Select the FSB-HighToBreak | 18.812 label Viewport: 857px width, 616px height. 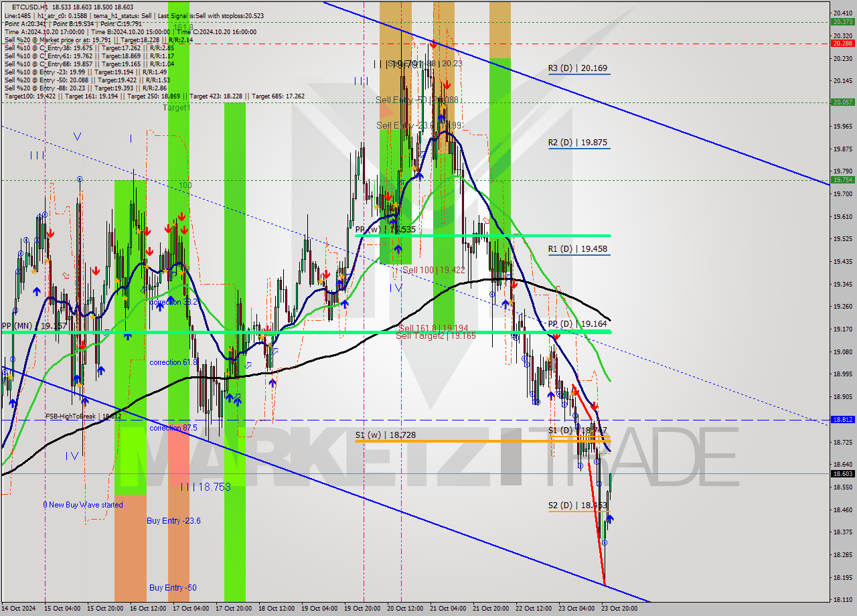coord(83,416)
